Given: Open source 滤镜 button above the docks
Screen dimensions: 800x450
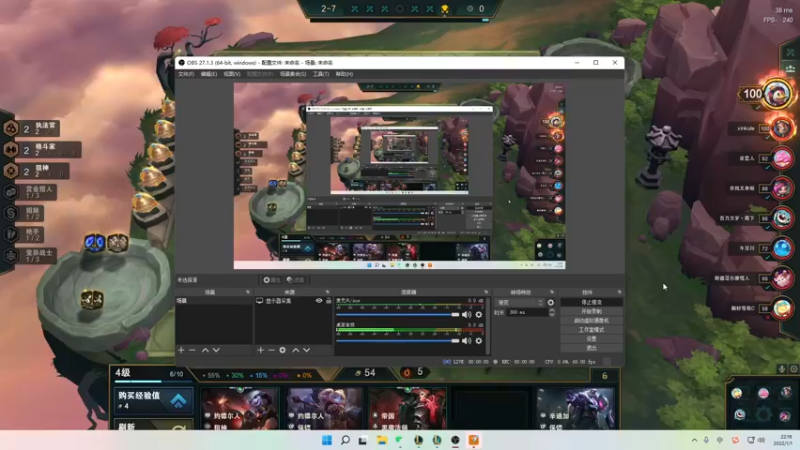Looking at the screenshot, I should [x=295, y=280].
